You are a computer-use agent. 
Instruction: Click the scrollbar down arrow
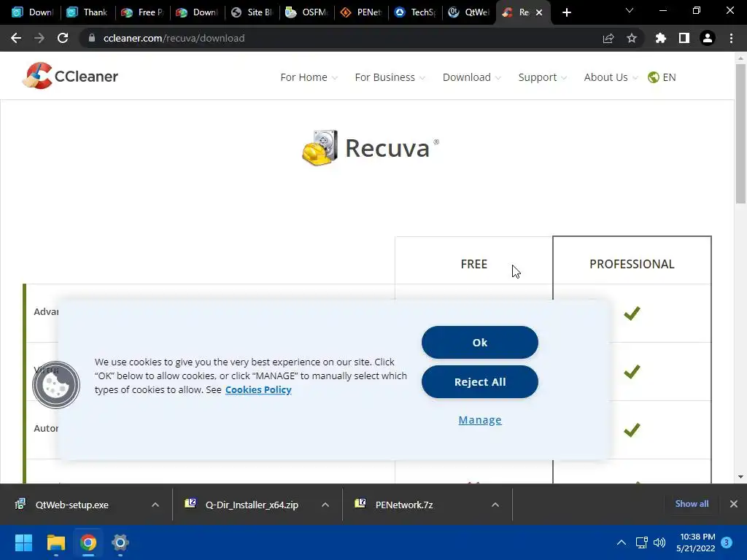click(740, 477)
